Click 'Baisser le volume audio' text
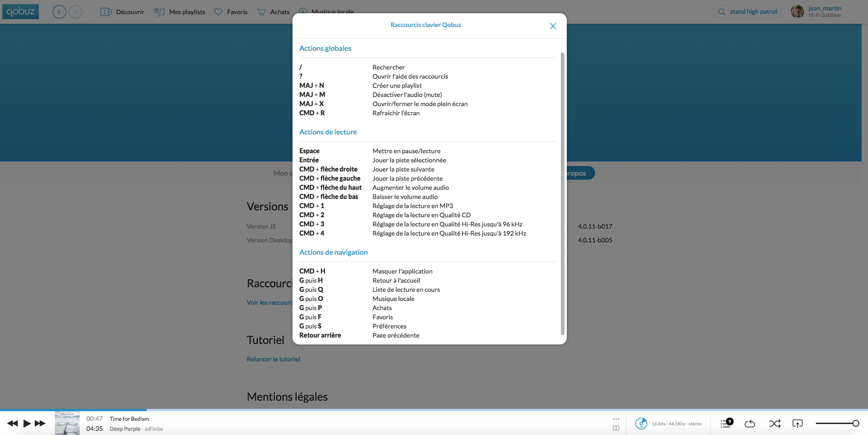The image size is (868, 435). click(x=405, y=197)
